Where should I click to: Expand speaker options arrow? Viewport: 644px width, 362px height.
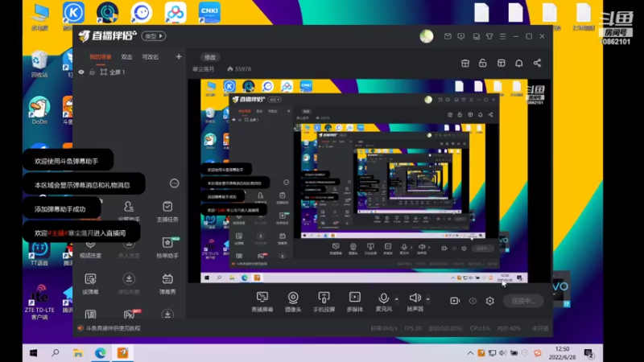428,298
